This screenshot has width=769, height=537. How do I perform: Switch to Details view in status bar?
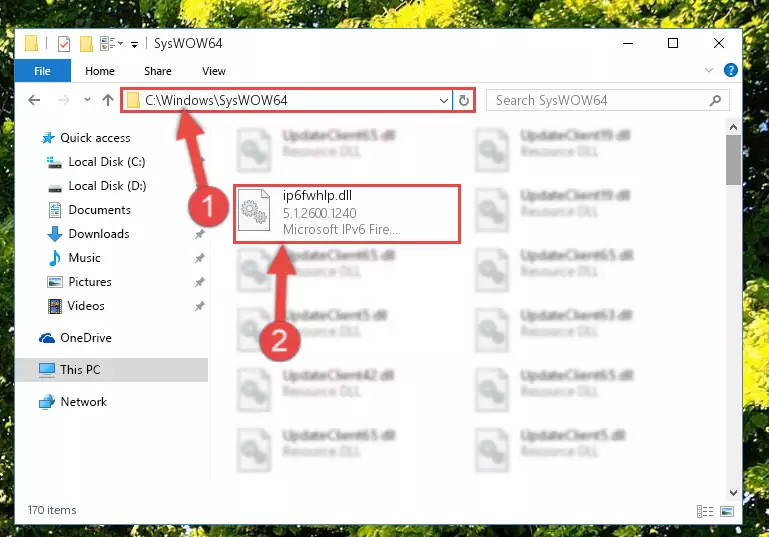click(705, 511)
